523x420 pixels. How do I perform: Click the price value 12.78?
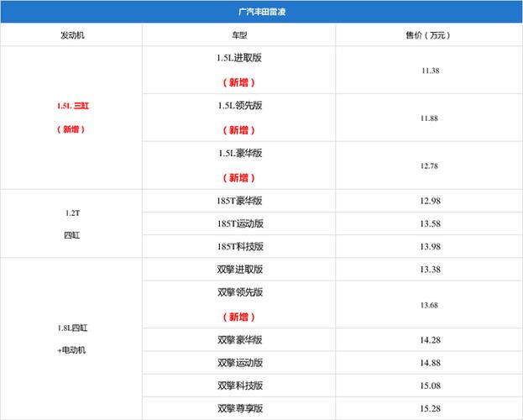point(429,166)
